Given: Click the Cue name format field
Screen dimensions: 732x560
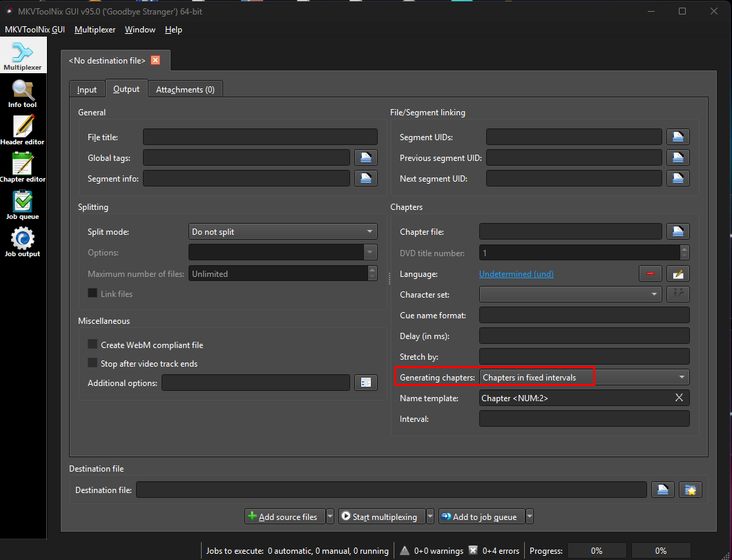Looking at the screenshot, I should click(x=584, y=315).
